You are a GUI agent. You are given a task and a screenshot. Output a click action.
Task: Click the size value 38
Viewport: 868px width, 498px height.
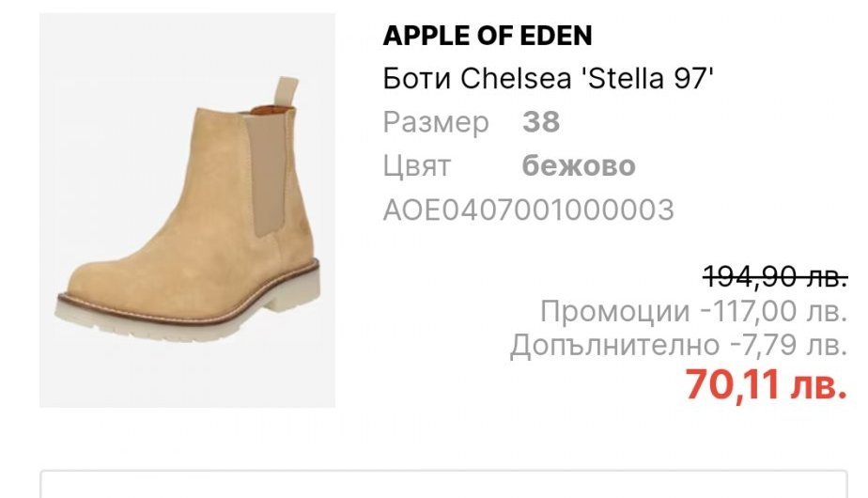pyautogui.click(x=541, y=122)
